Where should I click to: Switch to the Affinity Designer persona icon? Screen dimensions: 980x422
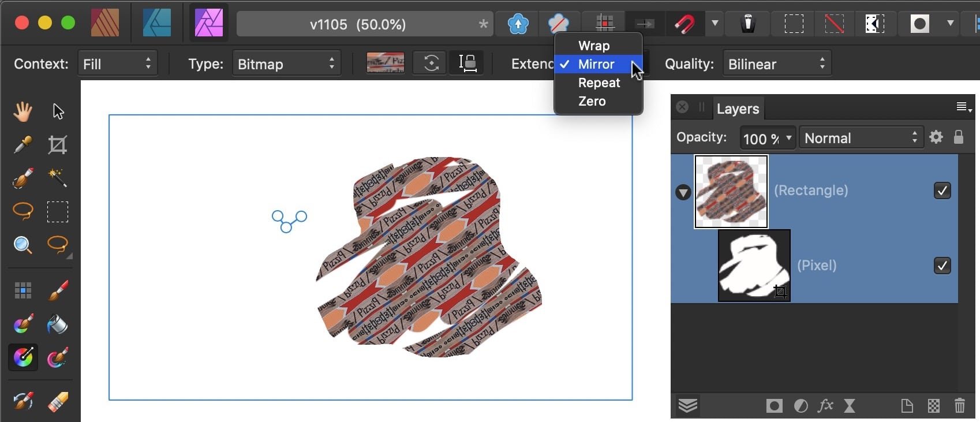157,24
